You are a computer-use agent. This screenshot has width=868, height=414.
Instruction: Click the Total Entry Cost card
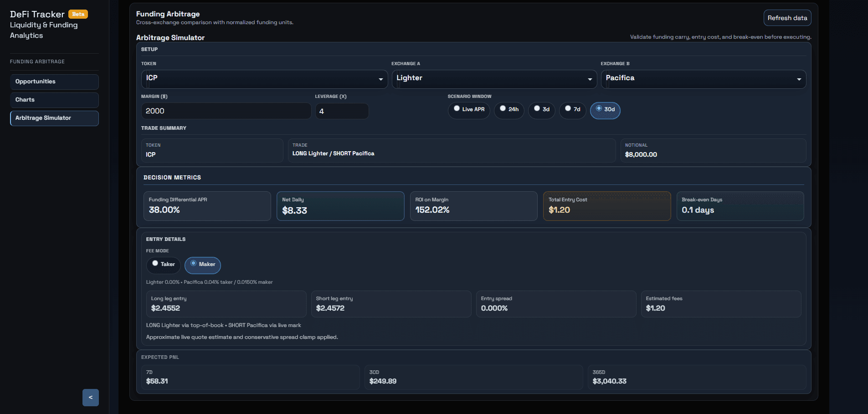coord(606,206)
